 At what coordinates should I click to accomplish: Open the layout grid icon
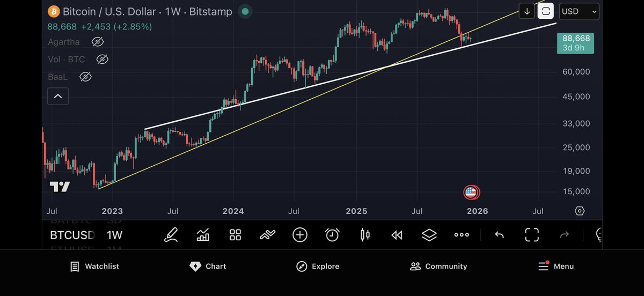[235, 235]
